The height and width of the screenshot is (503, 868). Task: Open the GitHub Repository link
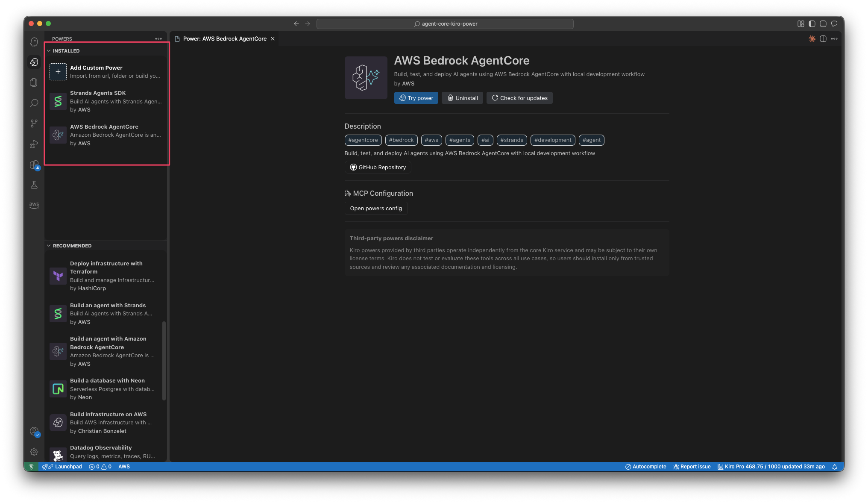(x=378, y=168)
